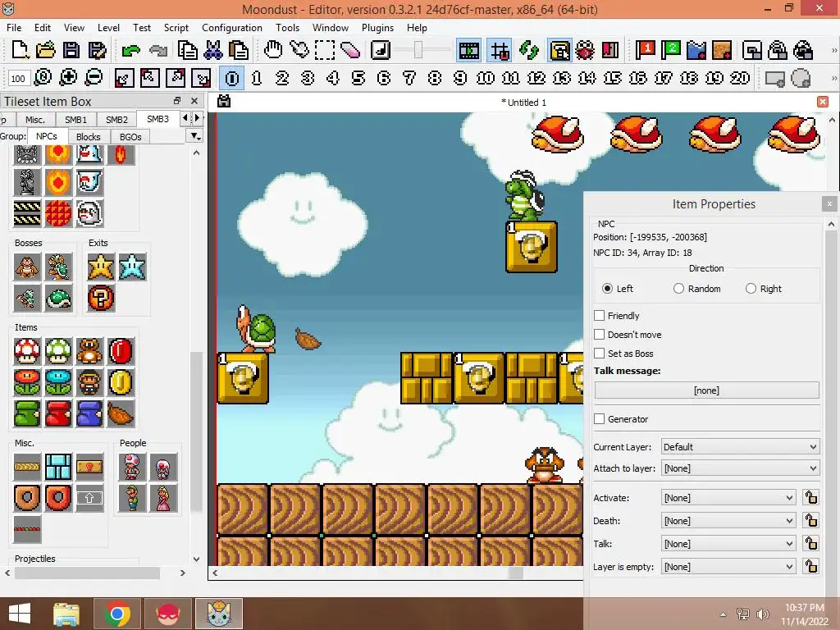Image resolution: width=840 pixels, height=630 pixels.
Task: Click the volume speaker tray icon
Action: pos(763,614)
